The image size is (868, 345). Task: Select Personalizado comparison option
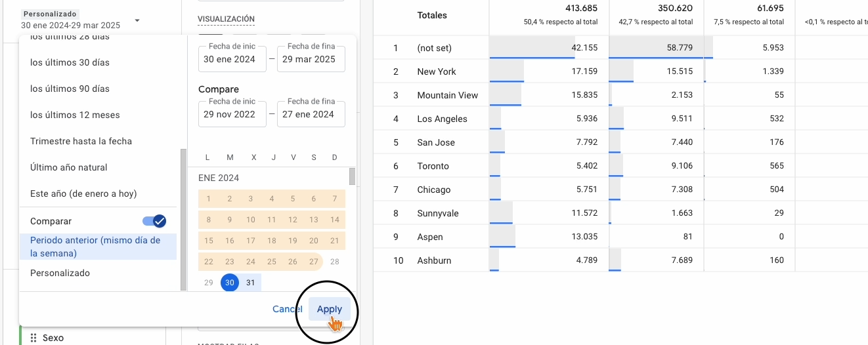pyautogui.click(x=60, y=273)
